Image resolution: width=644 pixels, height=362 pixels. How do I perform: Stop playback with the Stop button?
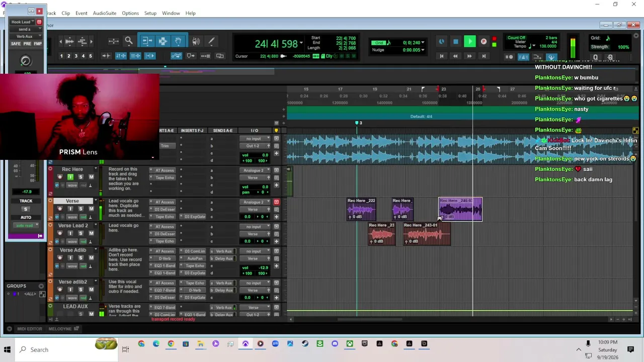coord(455,42)
